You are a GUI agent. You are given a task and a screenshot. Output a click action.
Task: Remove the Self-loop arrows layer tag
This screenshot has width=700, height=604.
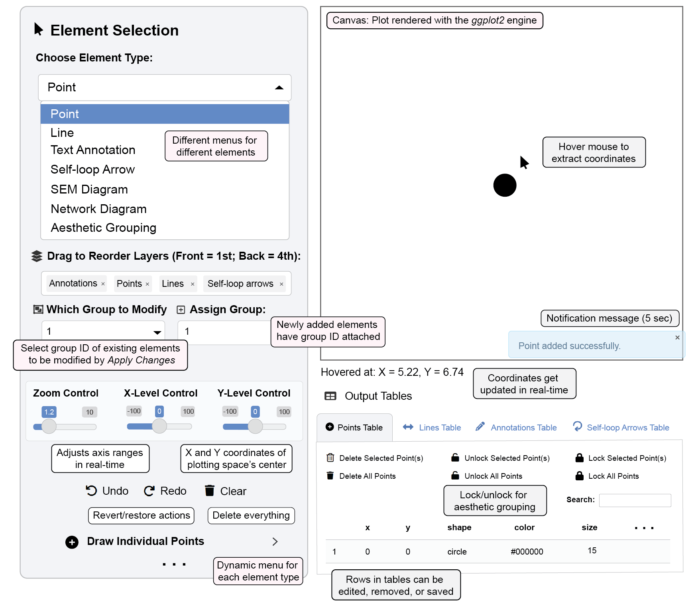pos(281,284)
